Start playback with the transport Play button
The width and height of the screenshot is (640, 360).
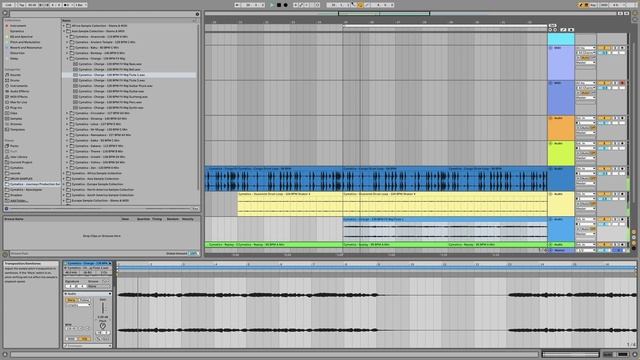272,5
